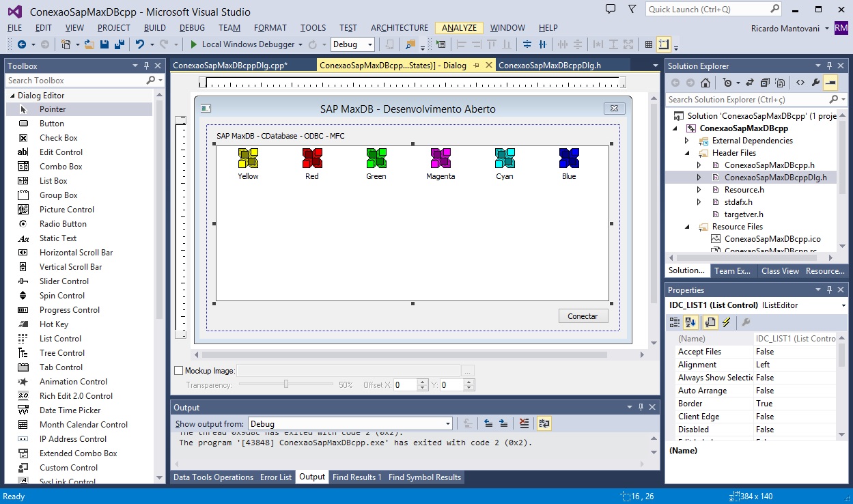This screenshot has height=504, width=853.
Task: Toggle word wrap icon in Output panel
Action: (x=544, y=423)
